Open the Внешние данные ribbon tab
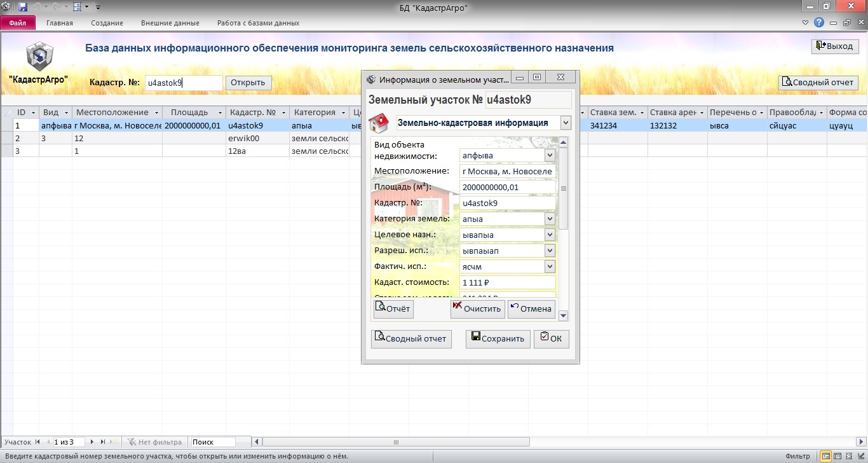868x463 pixels. click(x=170, y=23)
